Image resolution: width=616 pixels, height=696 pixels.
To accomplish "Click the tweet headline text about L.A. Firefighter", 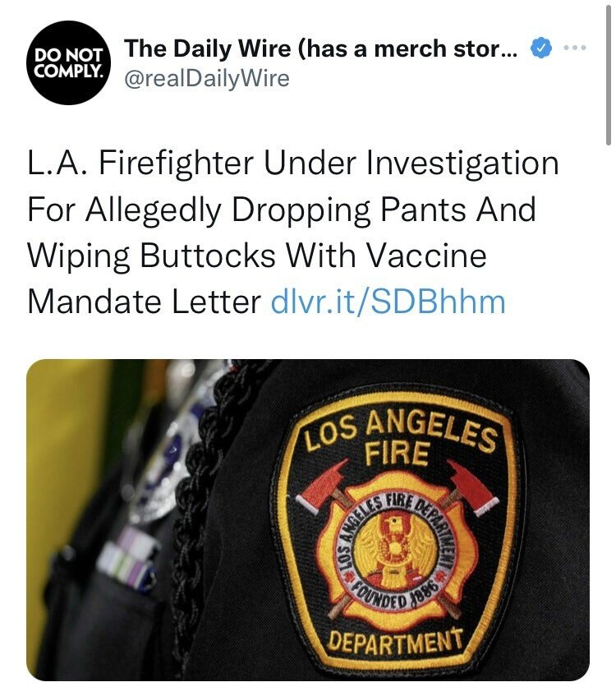I will pyautogui.click(x=293, y=233).
